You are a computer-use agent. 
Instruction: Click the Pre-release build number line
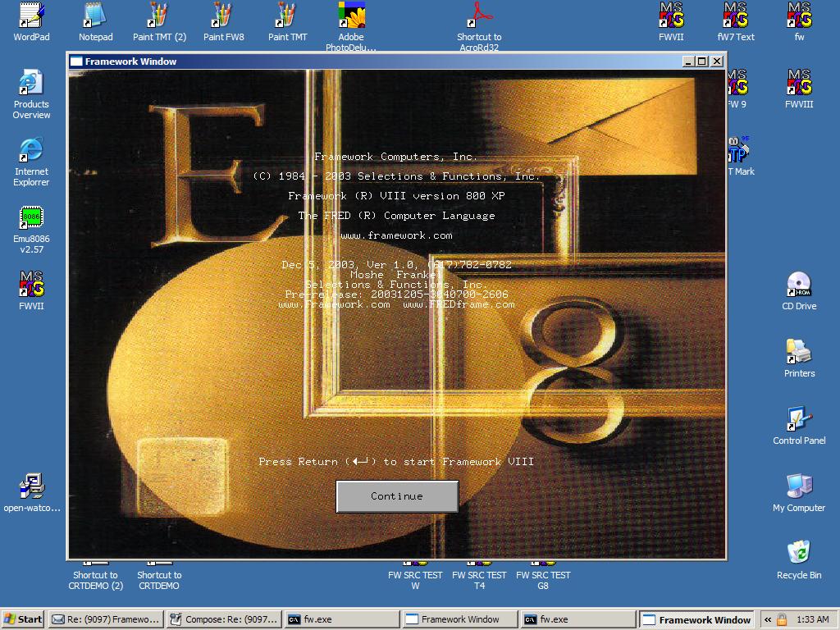396,294
